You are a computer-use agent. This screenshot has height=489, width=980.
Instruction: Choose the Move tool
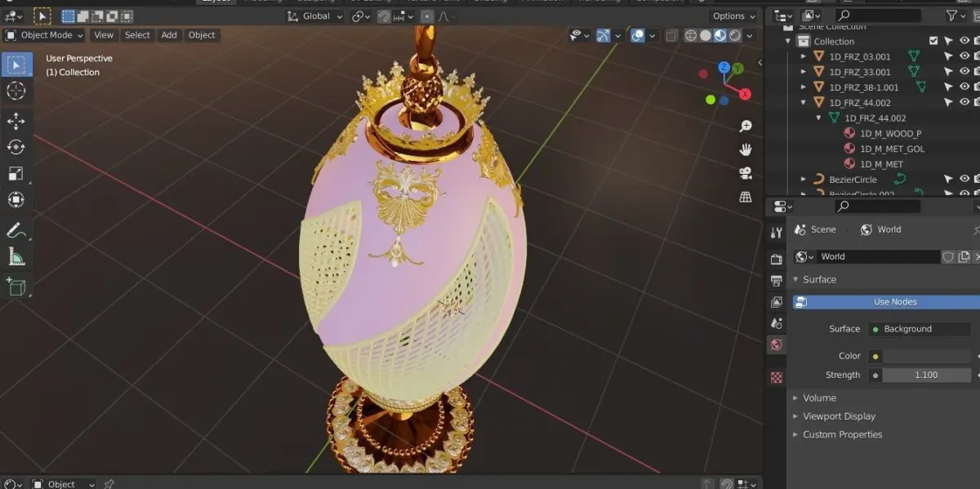pyautogui.click(x=16, y=122)
